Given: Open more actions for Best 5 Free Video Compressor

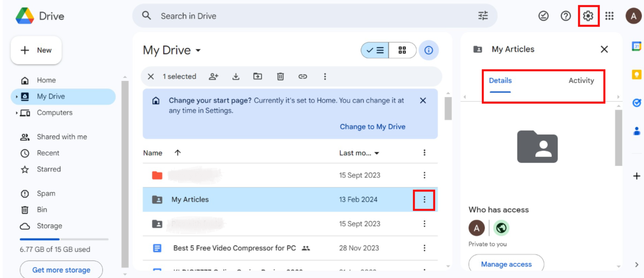Looking at the screenshot, I should pos(424,248).
